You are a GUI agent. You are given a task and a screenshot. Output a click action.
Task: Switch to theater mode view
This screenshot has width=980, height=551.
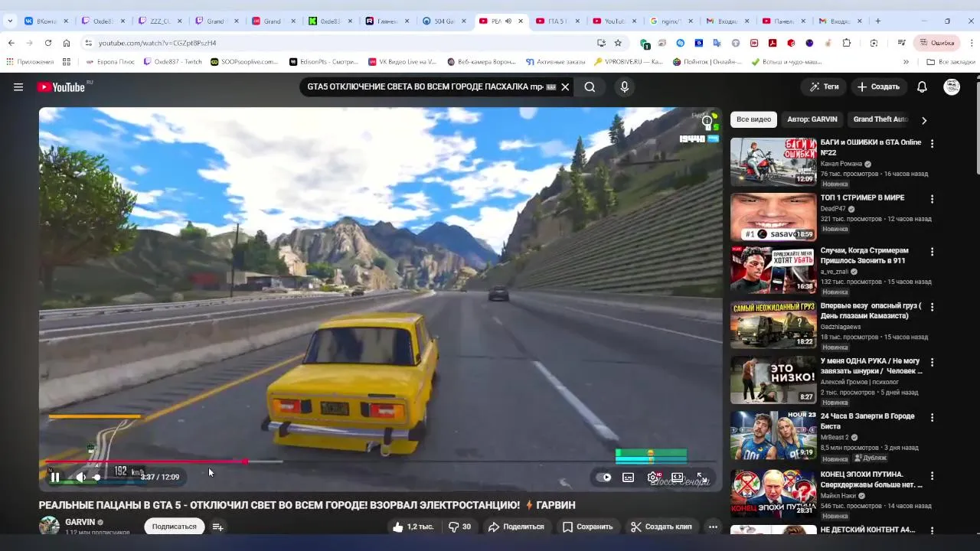coord(678,478)
